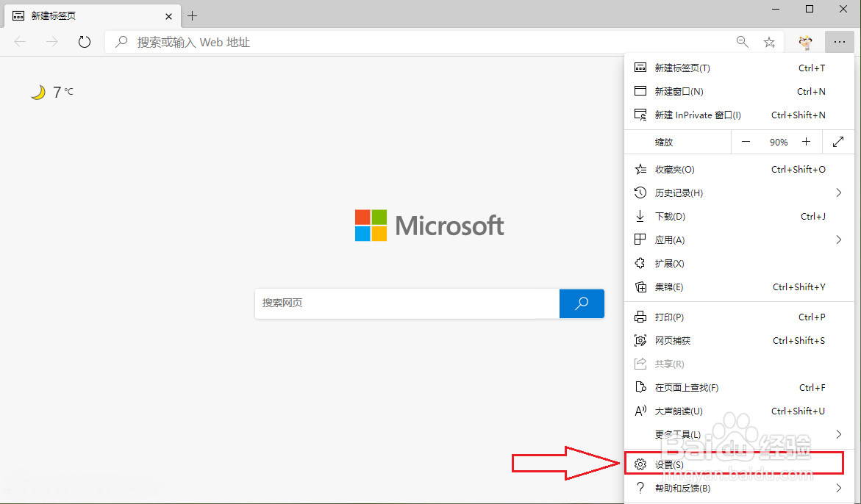Open the user profile avatar
The image size is (861, 504).
pos(806,42)
